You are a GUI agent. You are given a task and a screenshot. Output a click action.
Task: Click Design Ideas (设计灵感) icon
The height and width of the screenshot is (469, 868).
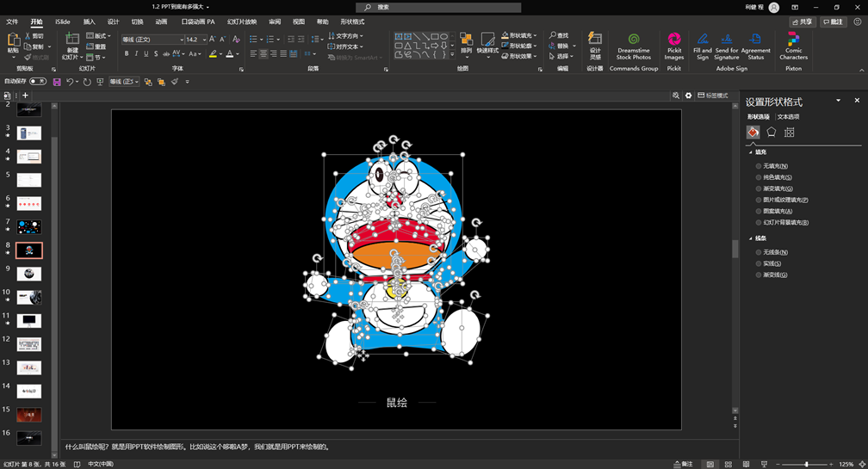tap(595, 46)
